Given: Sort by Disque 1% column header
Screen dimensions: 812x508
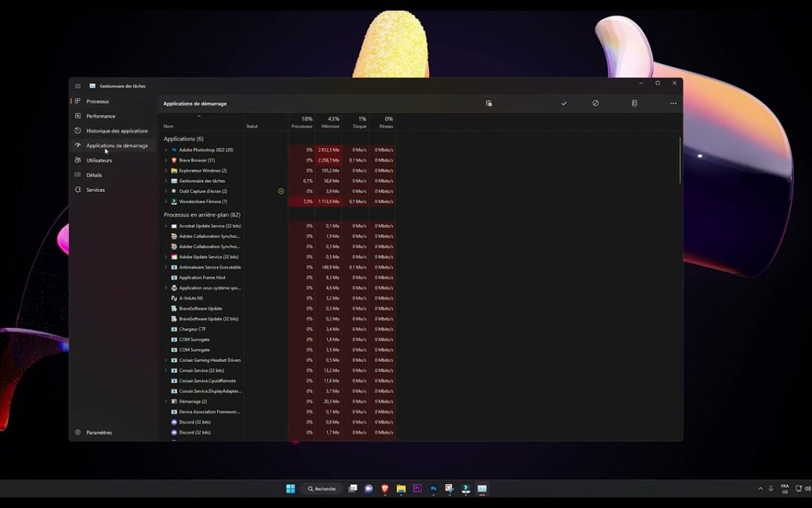Looking at the screenshot, I should [x=355, y=123].
